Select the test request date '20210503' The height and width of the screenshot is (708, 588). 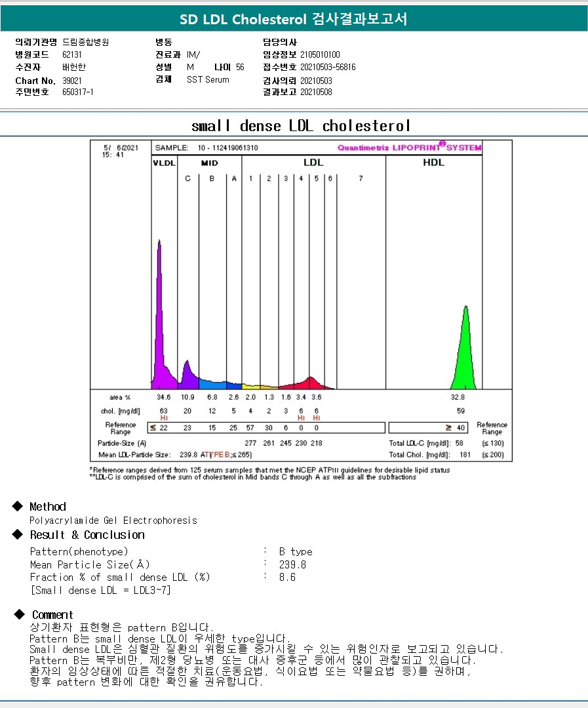pos(316,81)
